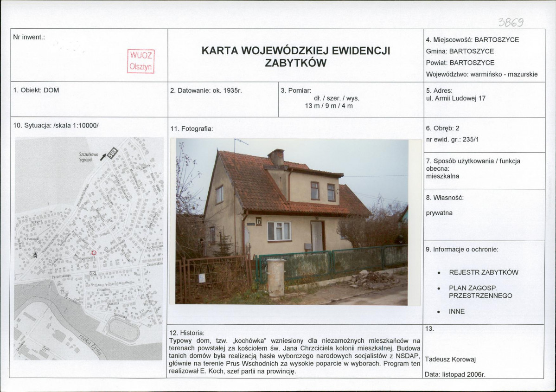556x392 pixels.
Task: Click the road 588 sign on the map
Action: [112, 153]
